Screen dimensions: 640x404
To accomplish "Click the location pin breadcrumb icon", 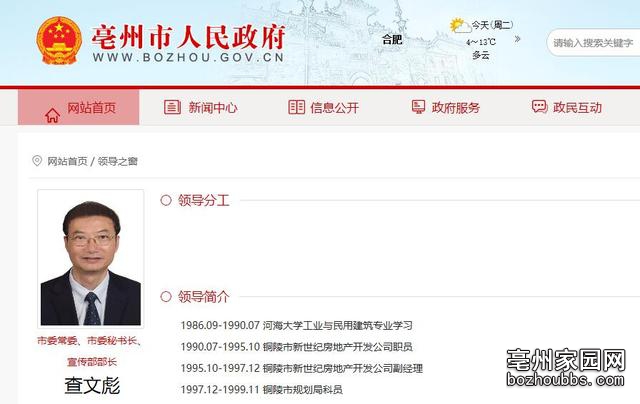I will 37,161.
